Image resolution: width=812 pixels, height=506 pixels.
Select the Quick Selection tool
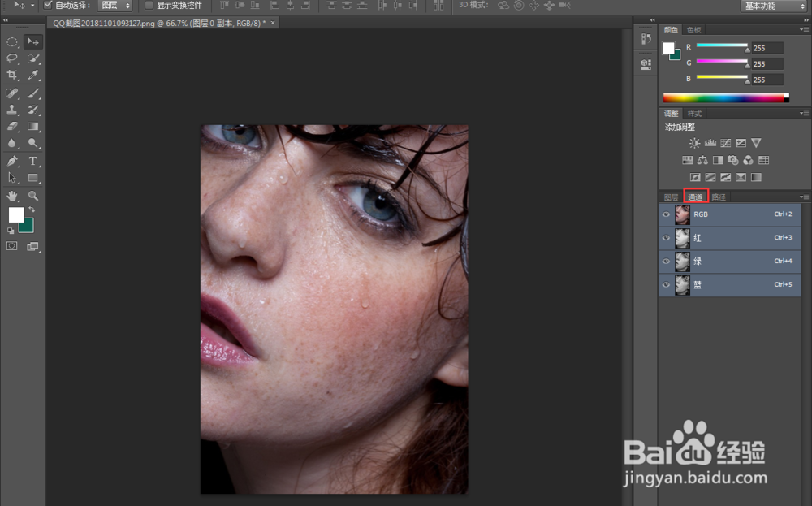pos(33,58)
